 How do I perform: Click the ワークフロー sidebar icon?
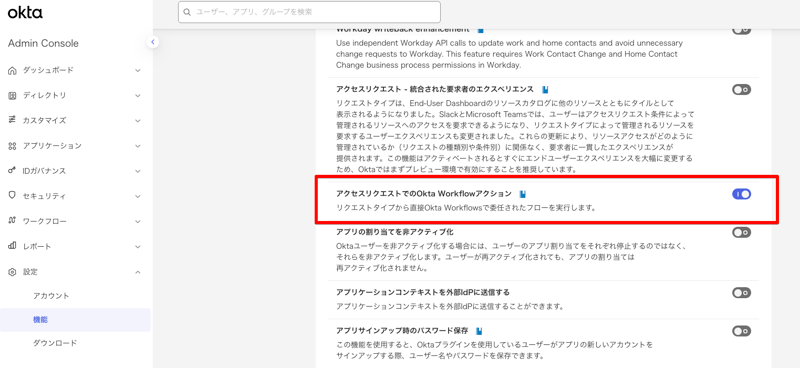coord(13,221)
